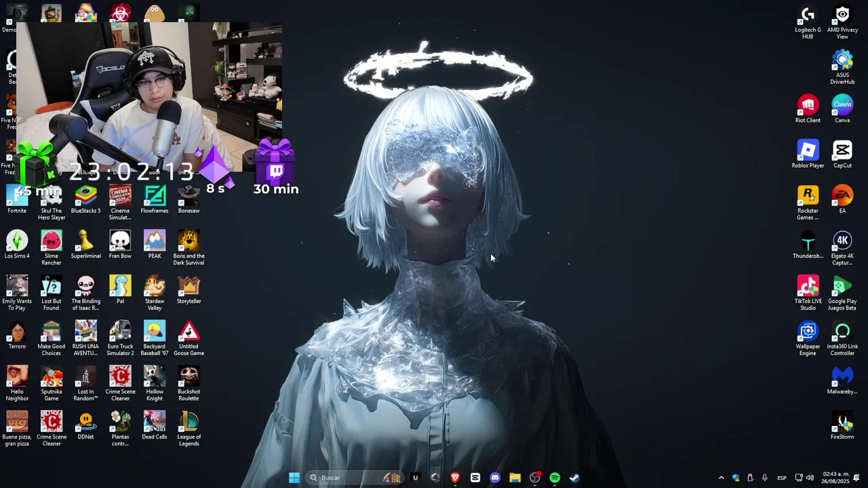The image size is (868, 488).
Task: Open the ESP input language switcher
Action: (782, 478)
